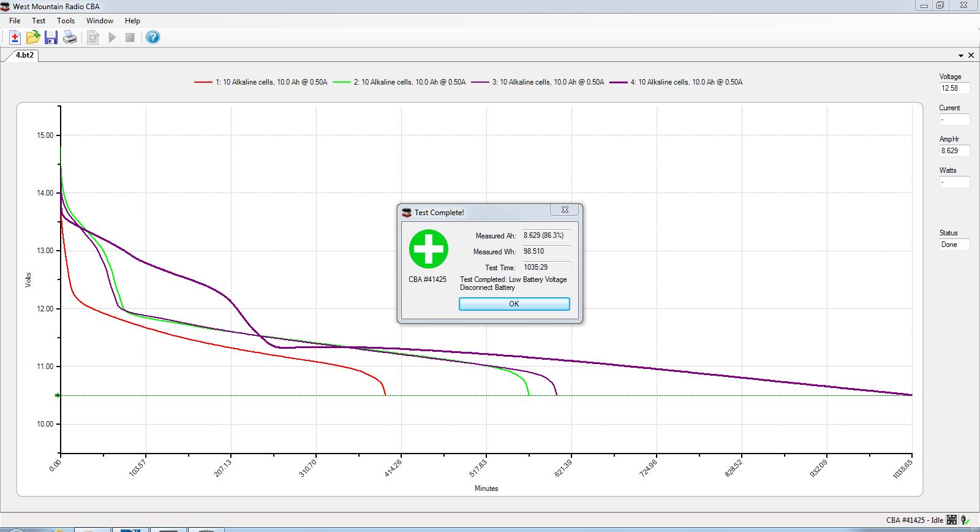Open the tab list dropdown arrow beside the document close X
The width and height of the screenshot is (980, 532).
click(961, 56)
